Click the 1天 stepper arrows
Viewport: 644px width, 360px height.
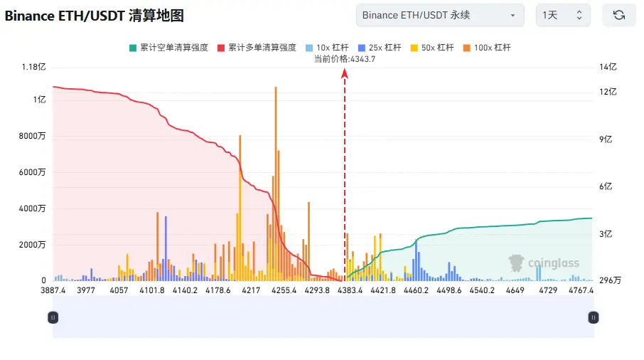pyautogui.click(x=579, y=15)
